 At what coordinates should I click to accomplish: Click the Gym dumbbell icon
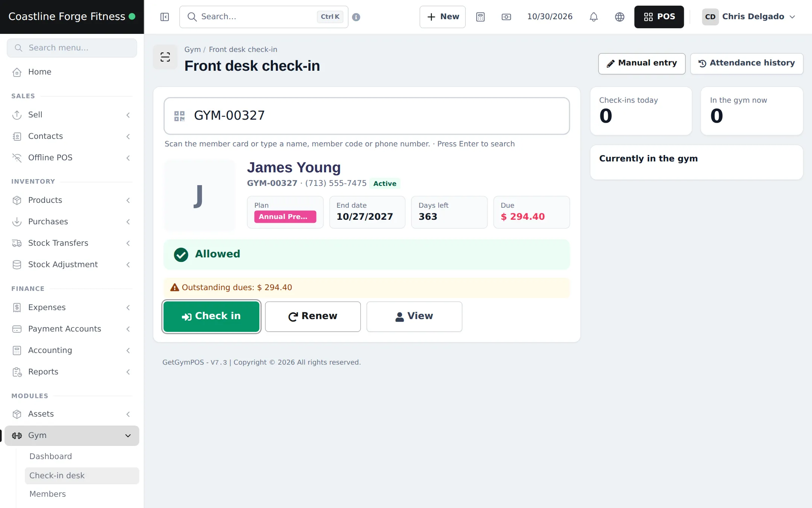pos(17,435)
